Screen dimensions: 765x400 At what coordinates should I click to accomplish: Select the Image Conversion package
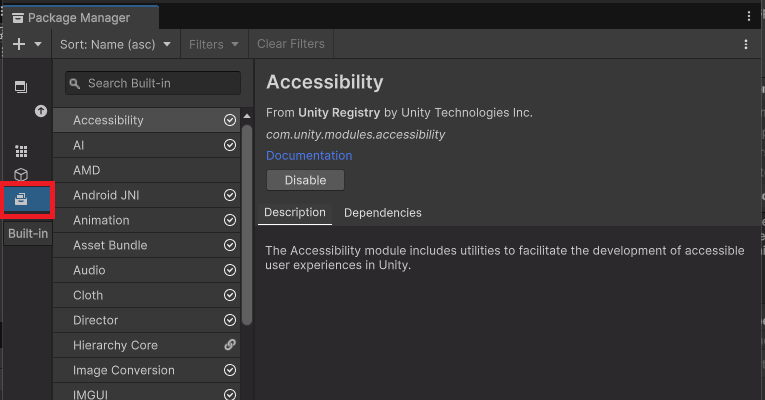click(x=146, y=370)
